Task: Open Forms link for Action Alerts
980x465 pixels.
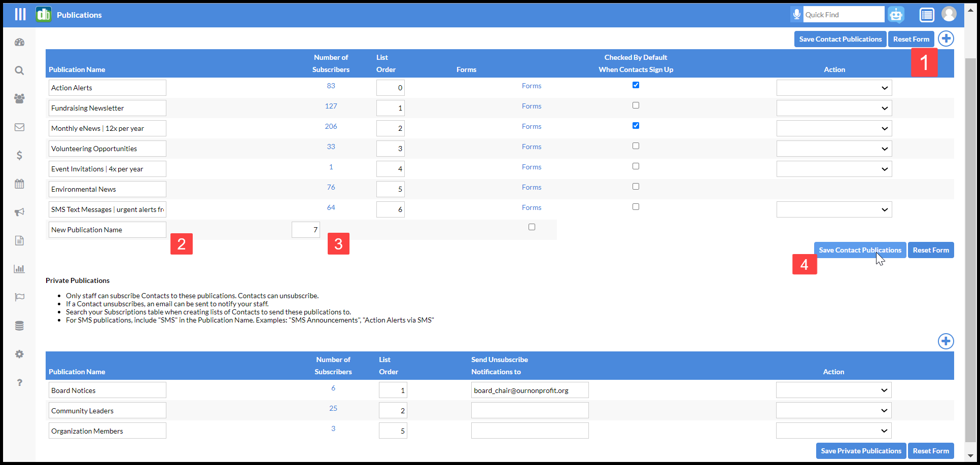Action: pyautogui.click(x=532, y=86)
